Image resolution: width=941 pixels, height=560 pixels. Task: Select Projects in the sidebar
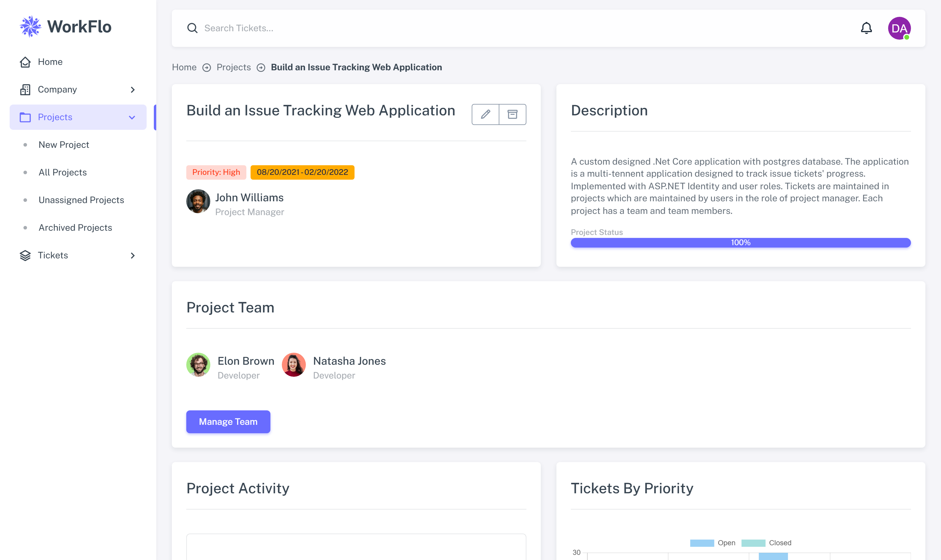point(78,117)
